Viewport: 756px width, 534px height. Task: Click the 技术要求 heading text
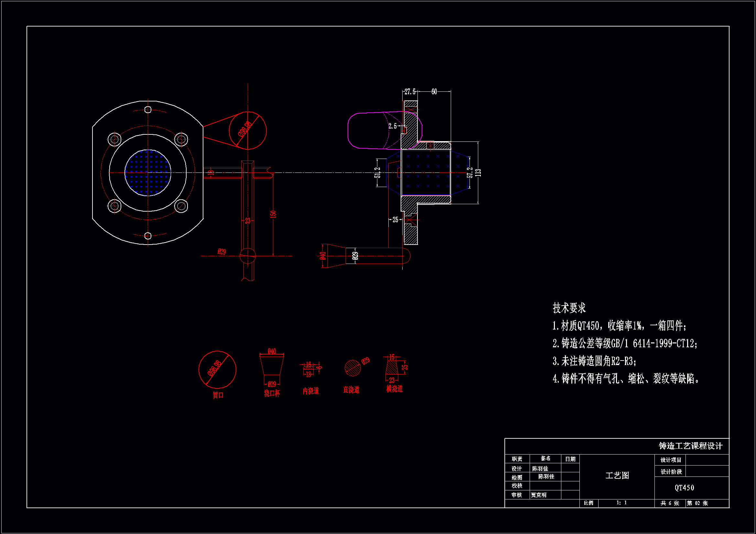point(569,308)
